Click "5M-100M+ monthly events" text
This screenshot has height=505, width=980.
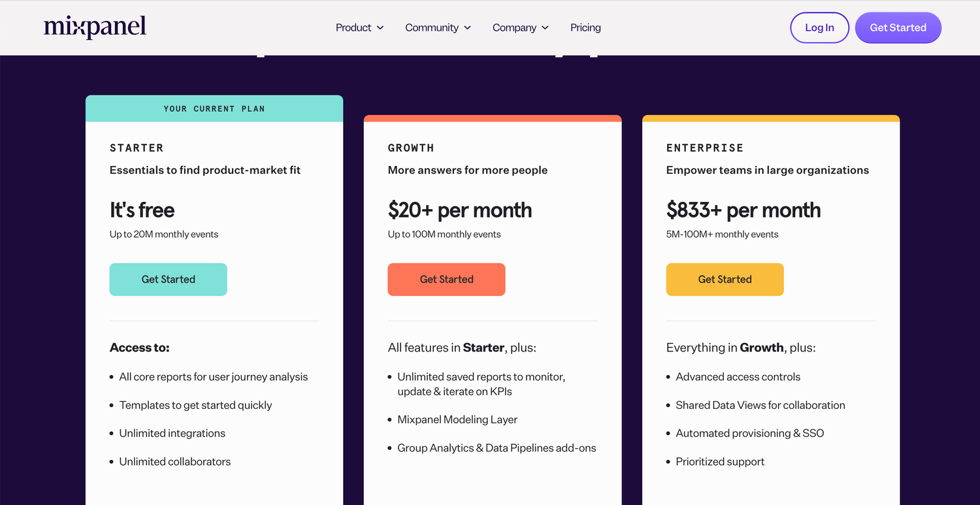tap(723, 234)
